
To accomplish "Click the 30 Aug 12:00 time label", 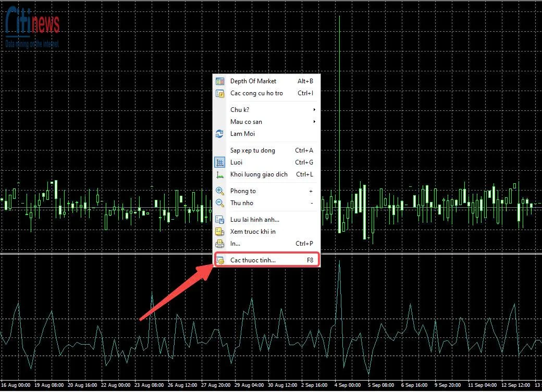I will (282, 385).
